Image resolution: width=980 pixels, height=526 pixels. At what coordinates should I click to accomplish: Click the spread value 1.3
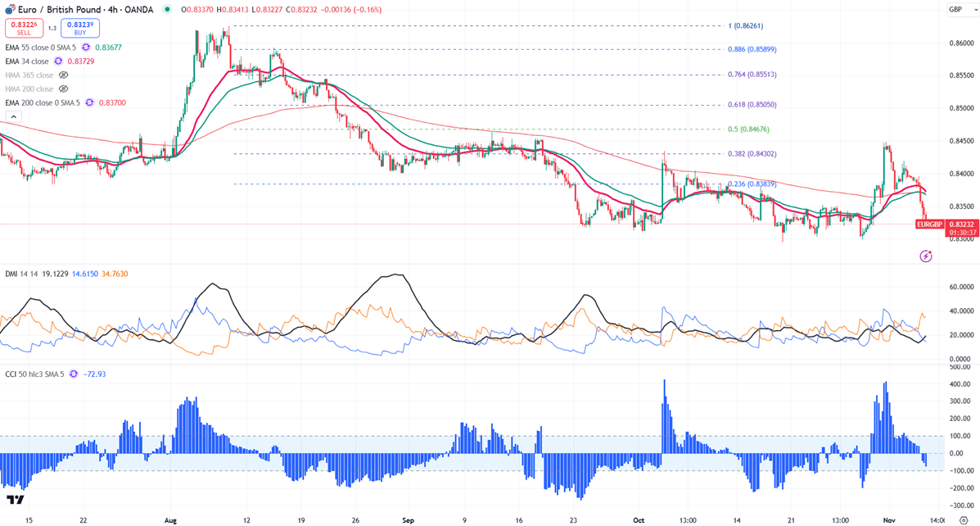(x=52, y=28)
